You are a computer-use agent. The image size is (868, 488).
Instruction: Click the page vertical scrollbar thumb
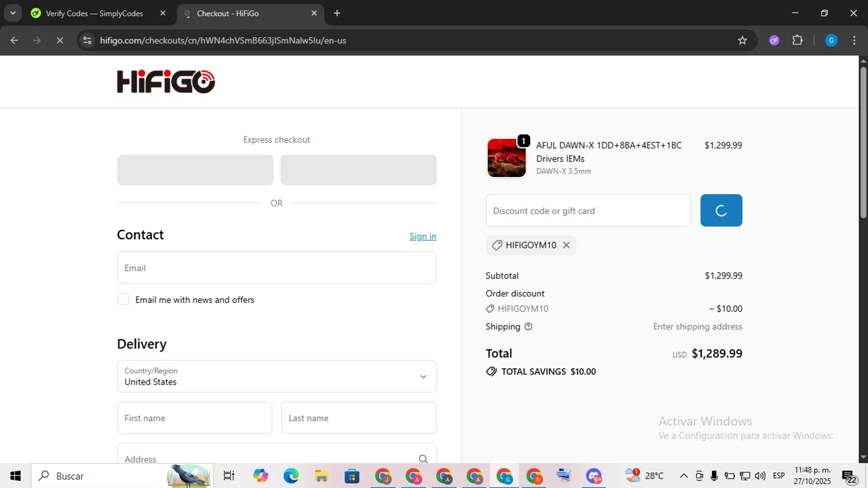point(863,142)
